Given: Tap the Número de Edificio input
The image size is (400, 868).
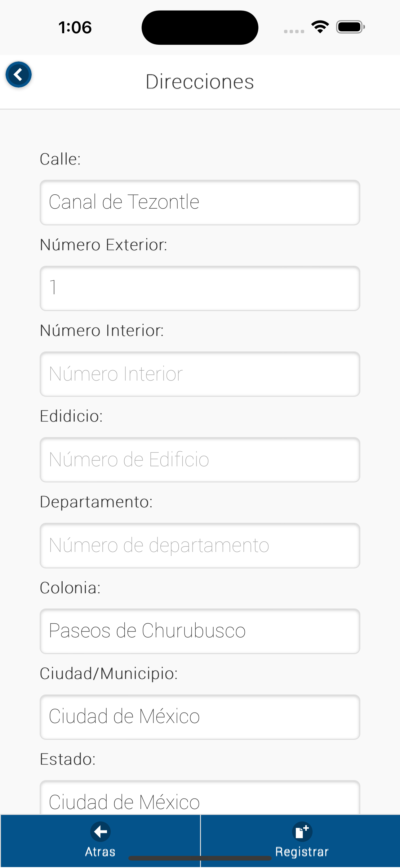Looking at the screenshot, I should [200, 459].
